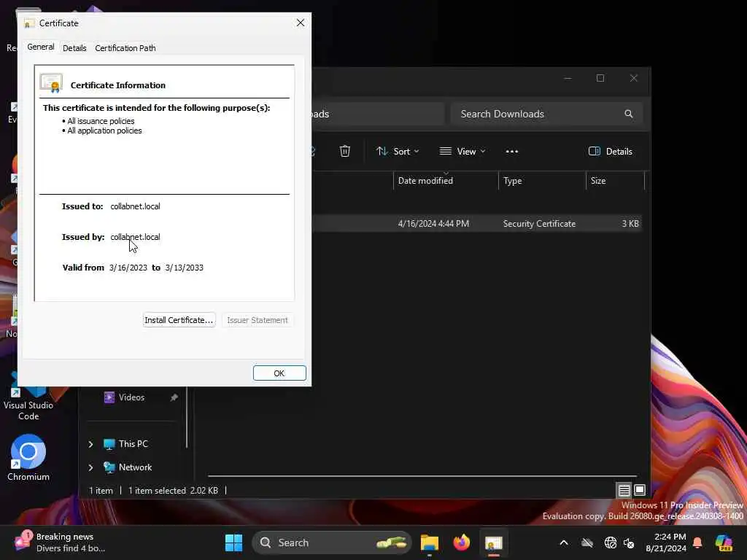This screenshot has width=747, height=560.
Task: Sort by Type column header
Action: coord(542,181)
